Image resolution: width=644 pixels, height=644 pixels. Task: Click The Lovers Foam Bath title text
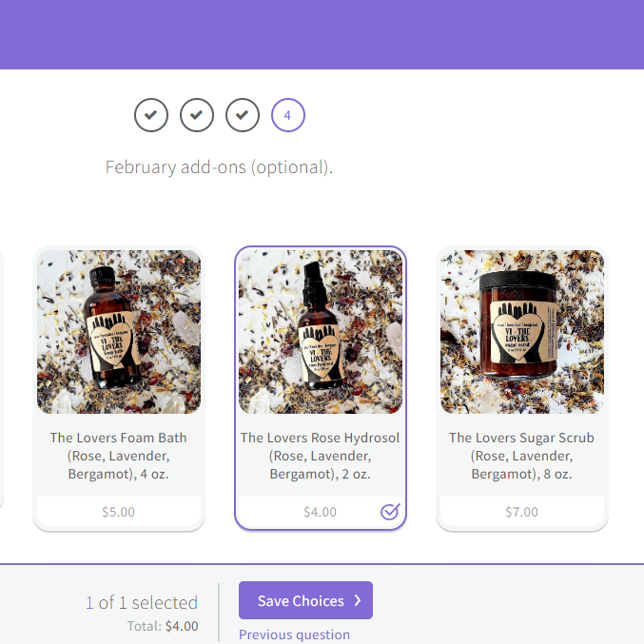pyautogui.click(x=119, y=456)
